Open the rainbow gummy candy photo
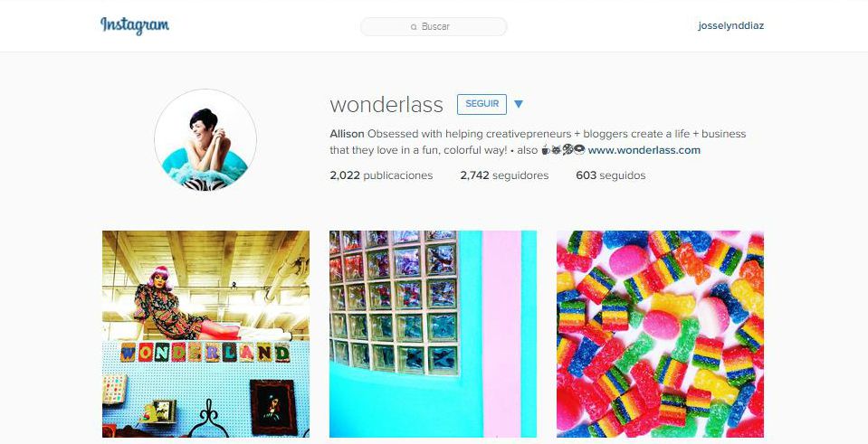 tap(660, 334)
